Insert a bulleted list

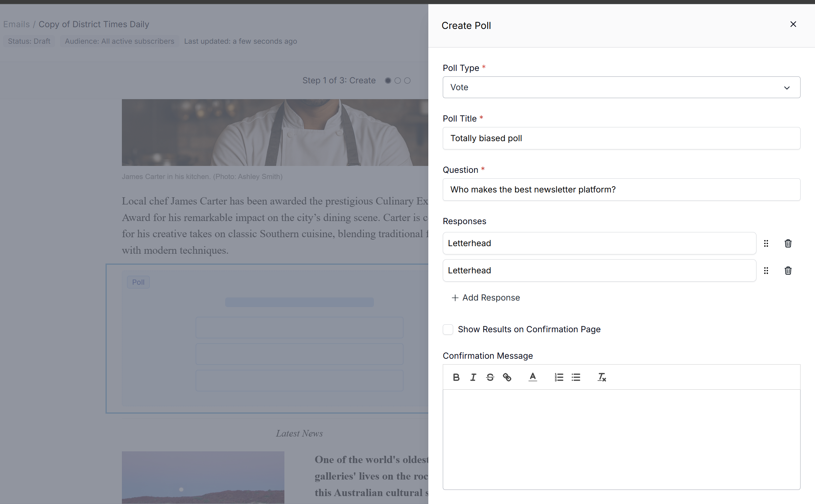point(576,377)
